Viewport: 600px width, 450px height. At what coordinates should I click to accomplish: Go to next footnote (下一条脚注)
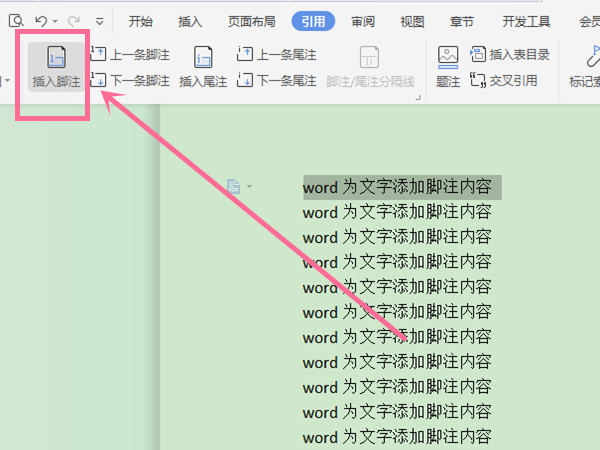[130, 80]
